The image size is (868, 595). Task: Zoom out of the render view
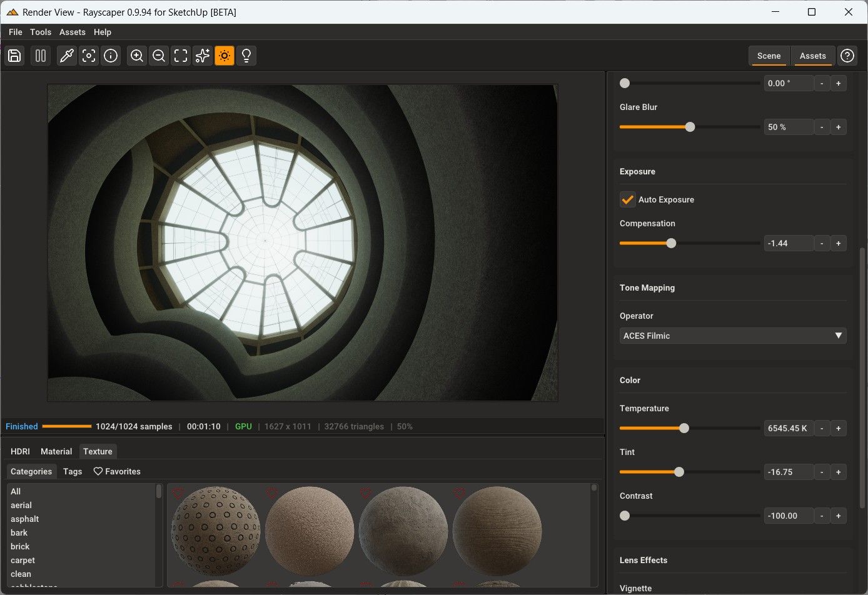coord(159,56)
